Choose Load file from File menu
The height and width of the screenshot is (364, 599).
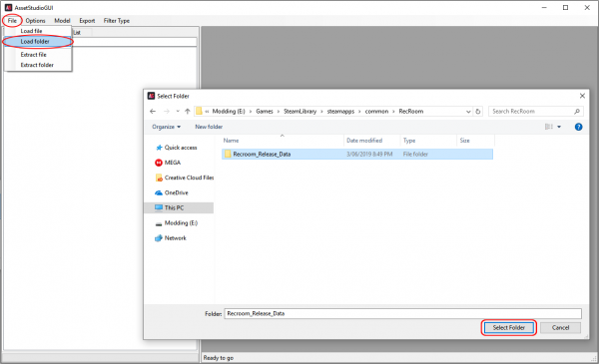38,31
